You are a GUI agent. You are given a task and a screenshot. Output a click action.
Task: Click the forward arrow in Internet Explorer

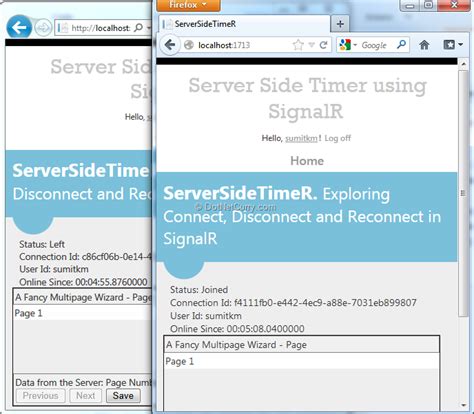[x=43, y=28]
